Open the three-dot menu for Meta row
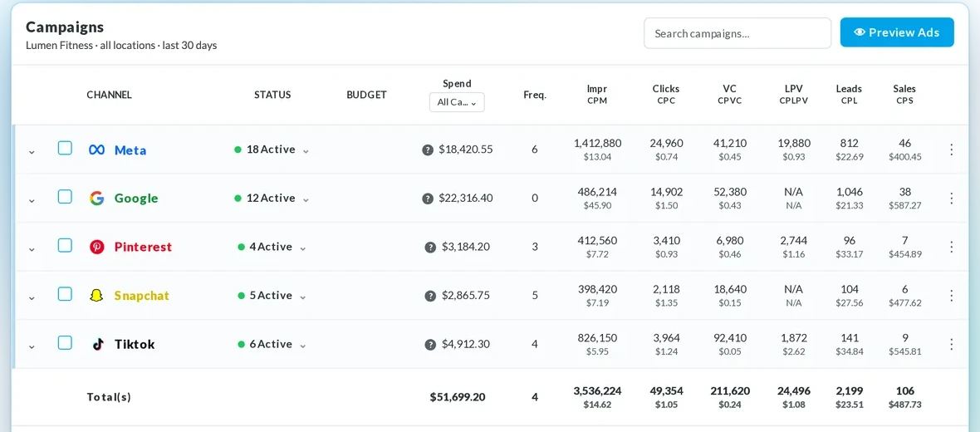The height and width of the screenshot is (432, 980). click(x=951, y=150)
